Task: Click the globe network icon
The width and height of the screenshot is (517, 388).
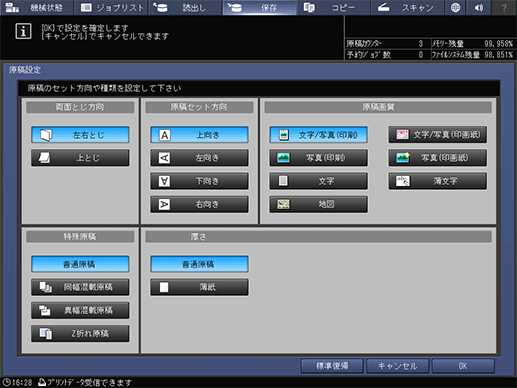Action: pyautogui.click(x=456, y=7)
